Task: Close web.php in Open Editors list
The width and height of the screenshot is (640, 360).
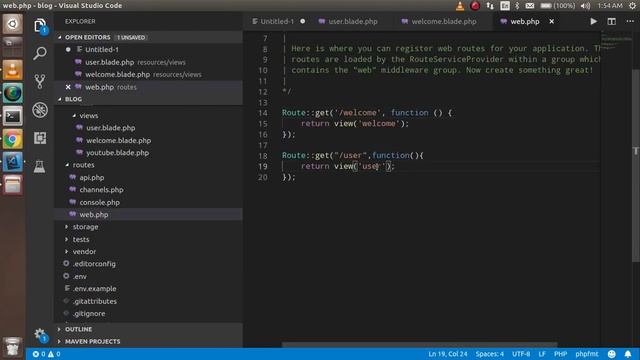Action: pyautogui.click(x=68, y=87)
